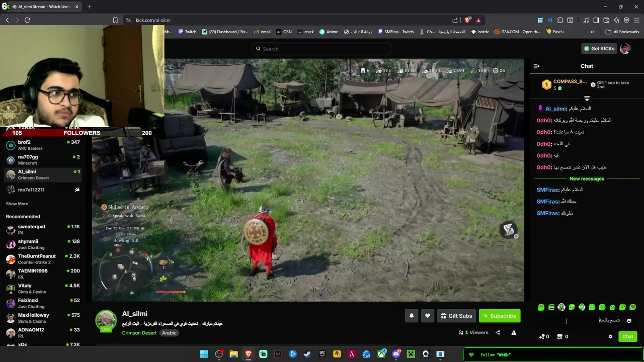Open Steam from the taskbar
644x362 pixels.
tap(307, 354)
